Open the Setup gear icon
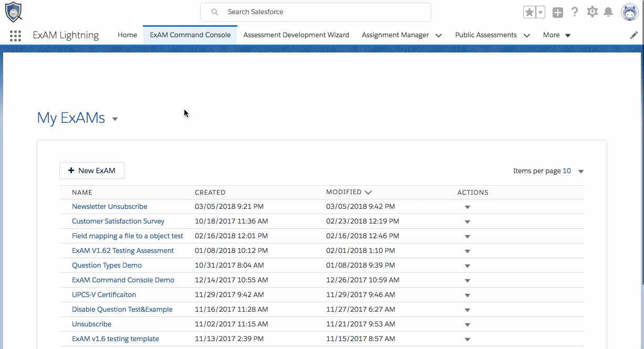 (x=592, y=12)
